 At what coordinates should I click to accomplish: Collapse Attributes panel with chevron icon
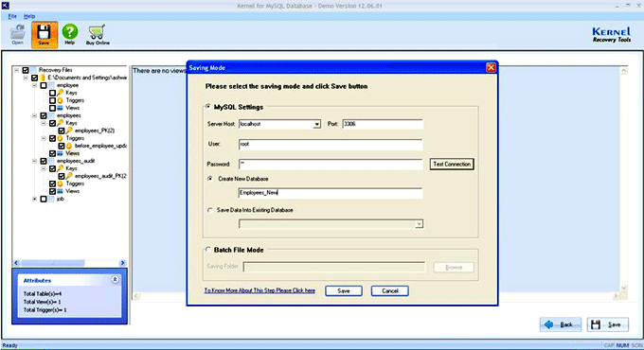115,279
